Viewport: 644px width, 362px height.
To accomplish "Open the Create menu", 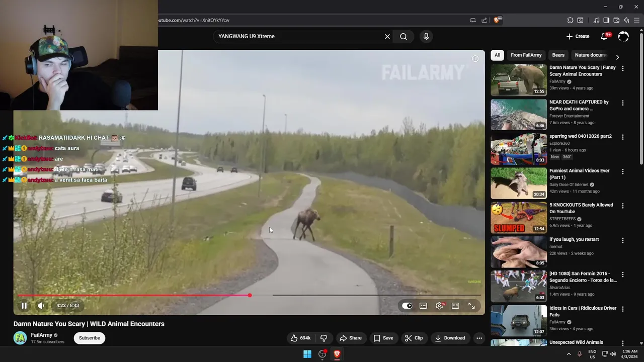I will click(x=578, y=36).
